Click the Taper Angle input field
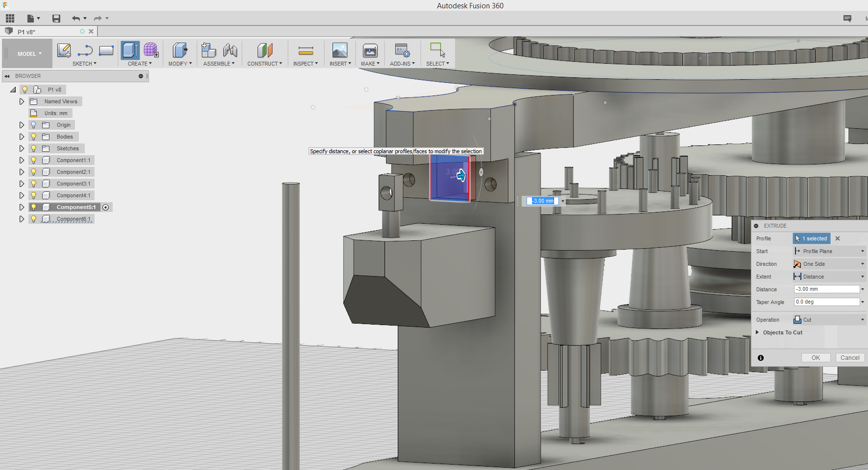 point(827,302)
